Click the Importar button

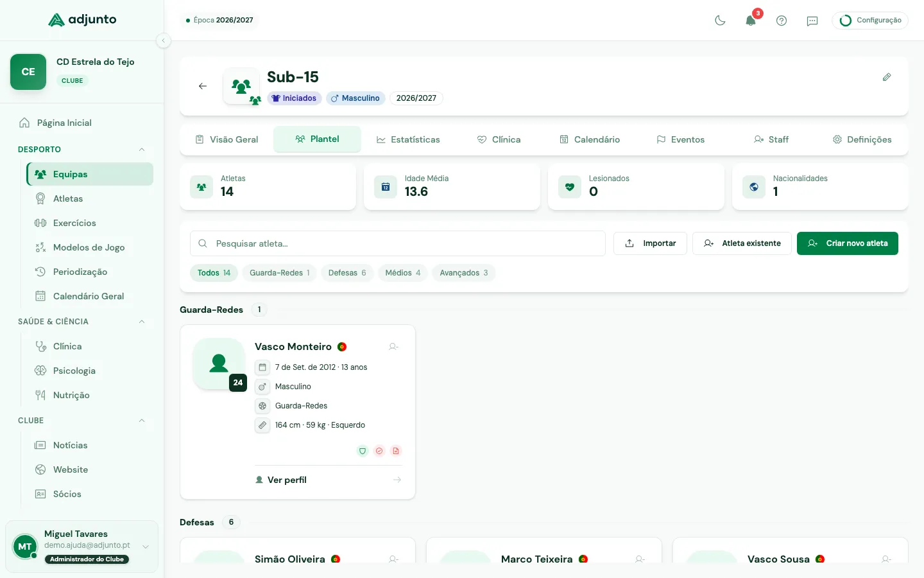click(651, 243)
